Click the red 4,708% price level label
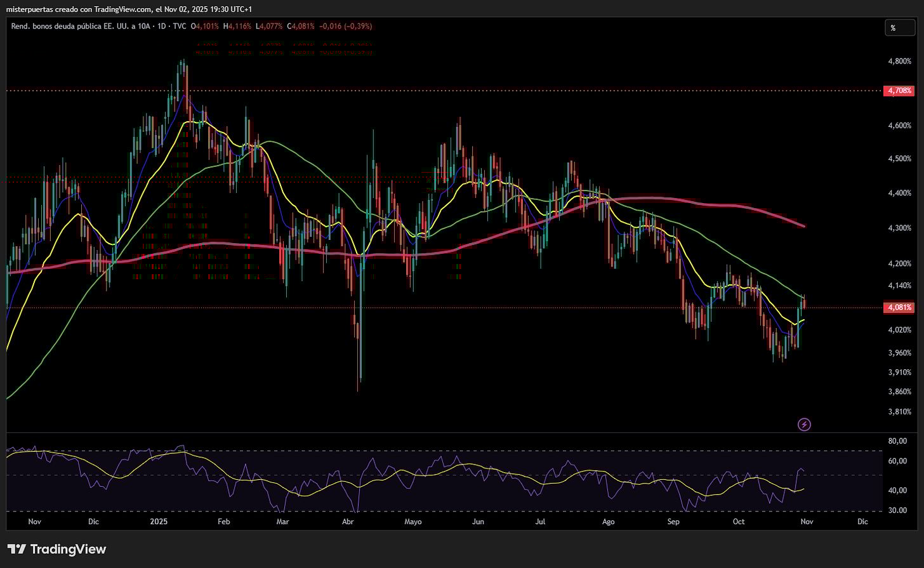Screen dimensions: 924x568 tap(898, 91)
